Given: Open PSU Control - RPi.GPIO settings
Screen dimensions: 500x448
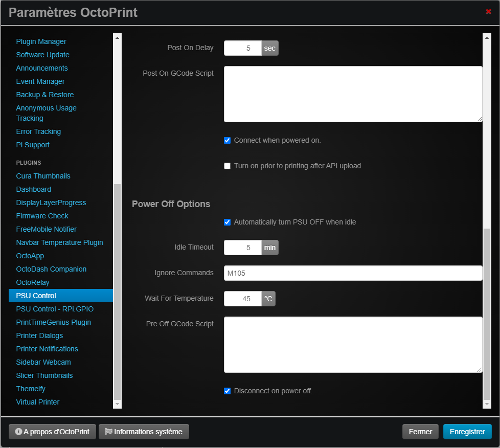Looking at the screenshot, I should pos(55,309).
